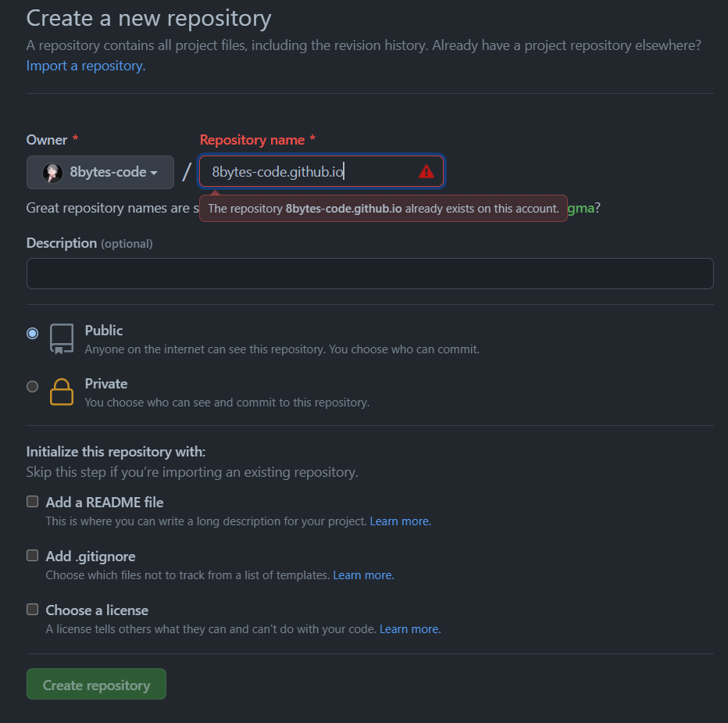The height and width of the screenshot is (723, 728).
Task: Click the green suggested repository name
Action: [x=580, y=208]
